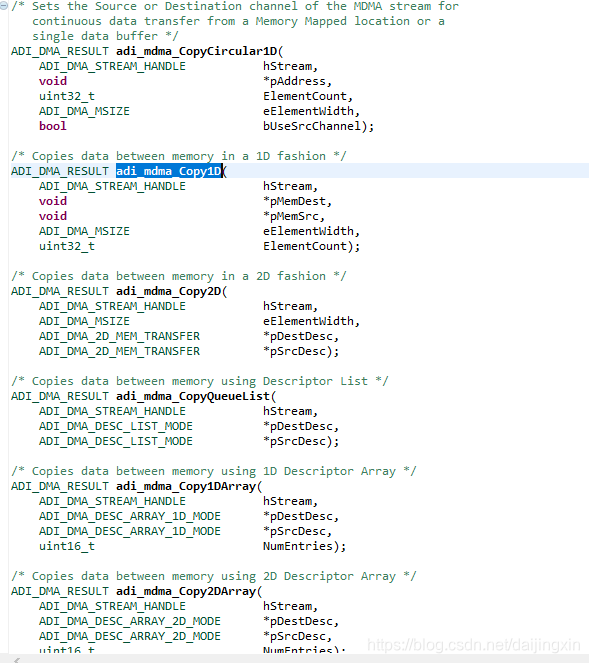Click the horizontal scrollbar left arrow
Image resolution: width=589 pixels, height=663 pixels.
[16, 660]
